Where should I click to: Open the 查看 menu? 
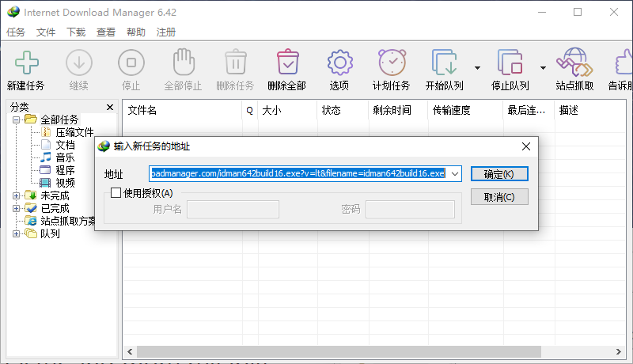106,32
